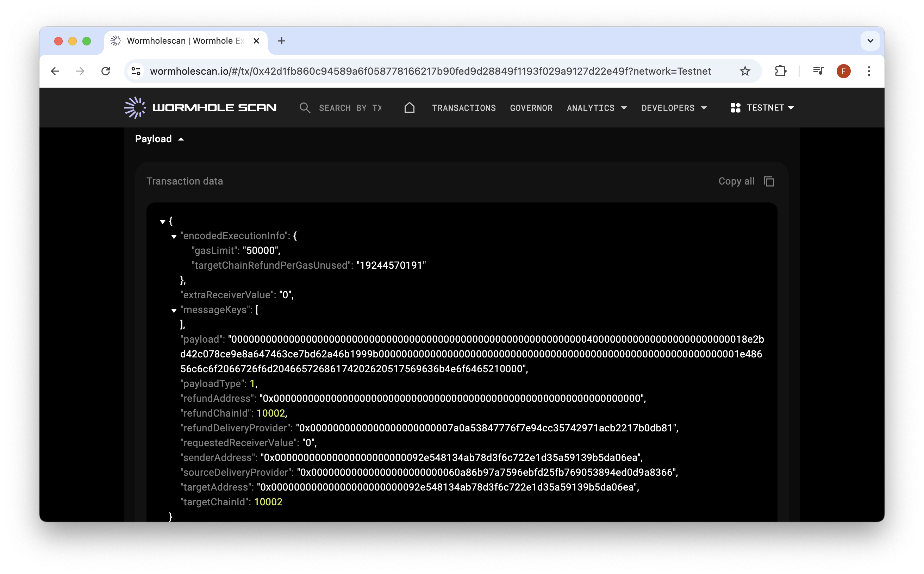Go to Transactions page
This screenshot has height=574, width=924.
point(464,108)
